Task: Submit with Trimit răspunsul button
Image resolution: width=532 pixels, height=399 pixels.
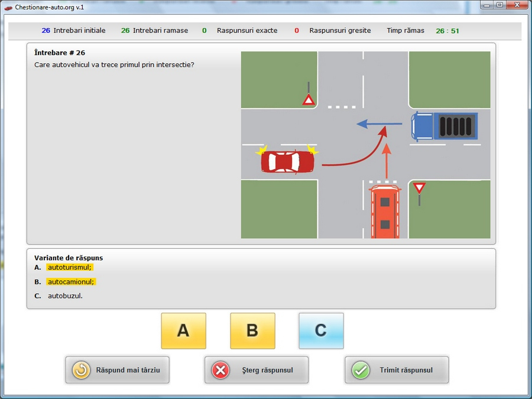Action: click(x=397, y=370)
